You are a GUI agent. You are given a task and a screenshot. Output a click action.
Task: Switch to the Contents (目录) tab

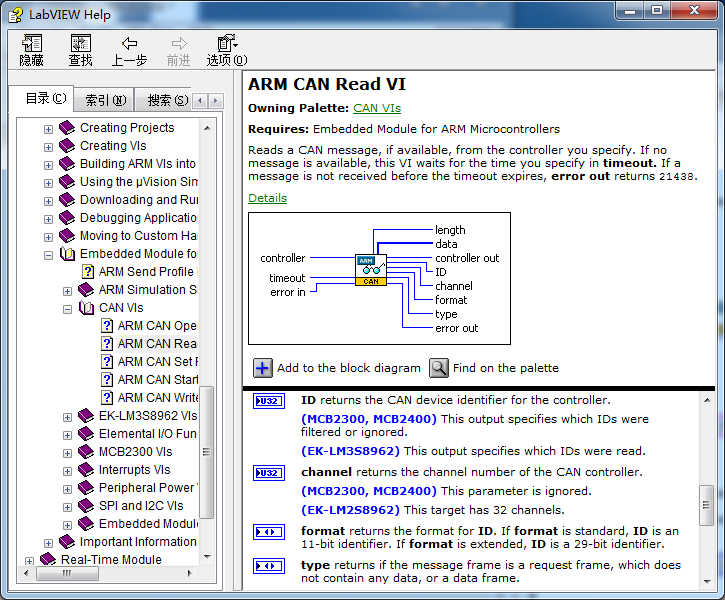(x=42, y=98)
